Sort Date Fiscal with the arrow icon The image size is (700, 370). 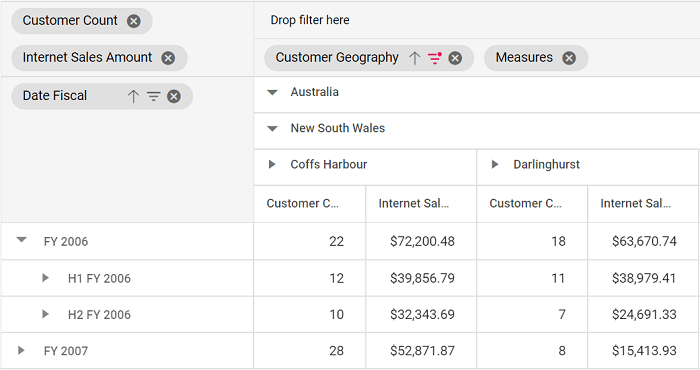133,96
